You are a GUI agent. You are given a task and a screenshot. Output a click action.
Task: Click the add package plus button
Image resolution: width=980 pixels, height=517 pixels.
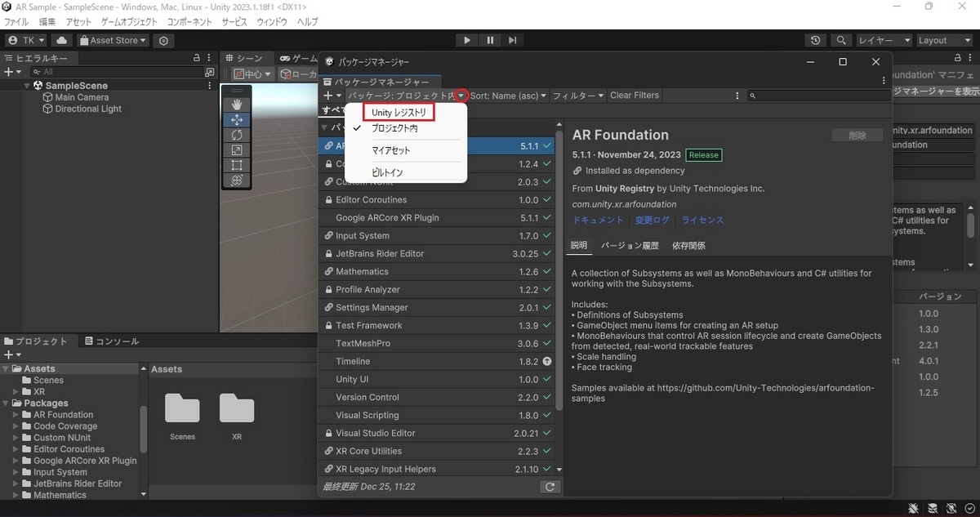tap(332, 96)
